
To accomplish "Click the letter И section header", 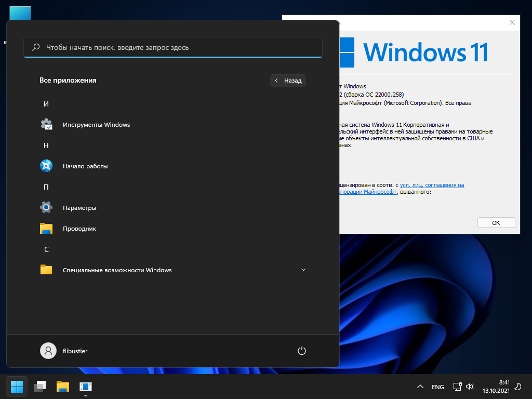I will coord(46,104).
